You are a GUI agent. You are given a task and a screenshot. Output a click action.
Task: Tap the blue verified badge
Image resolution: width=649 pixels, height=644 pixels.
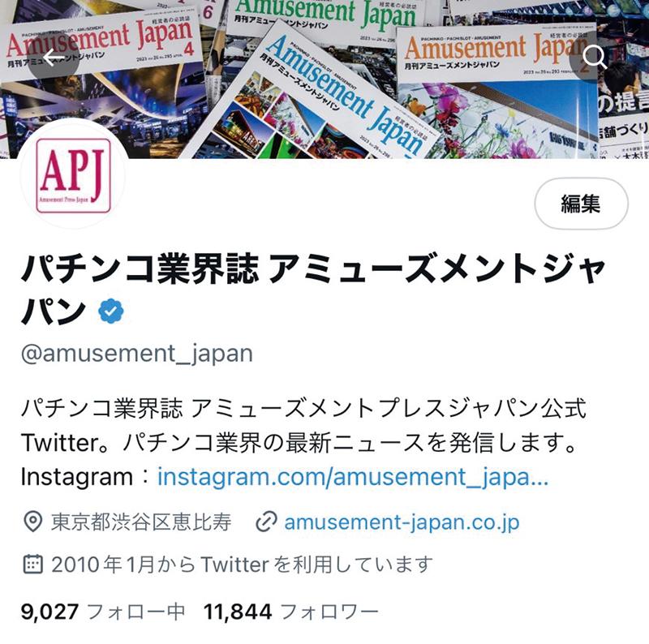pyautogui.click(x=111, y=311)
